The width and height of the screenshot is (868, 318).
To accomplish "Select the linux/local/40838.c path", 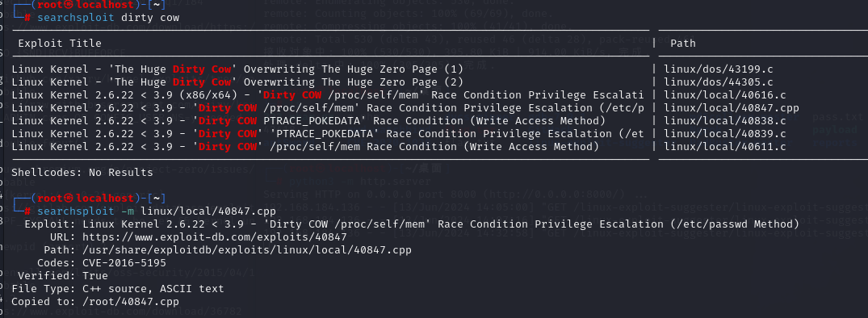I will tap(724, 120).
